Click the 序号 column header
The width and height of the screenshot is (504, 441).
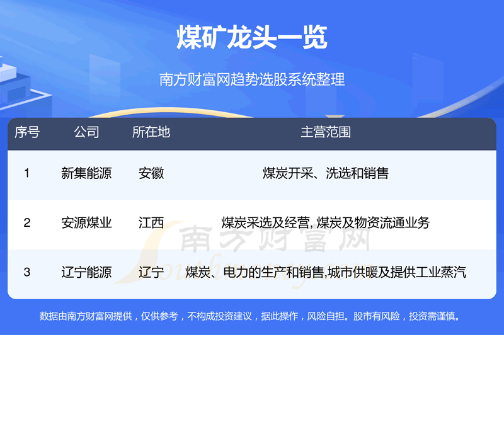point(26,132)
